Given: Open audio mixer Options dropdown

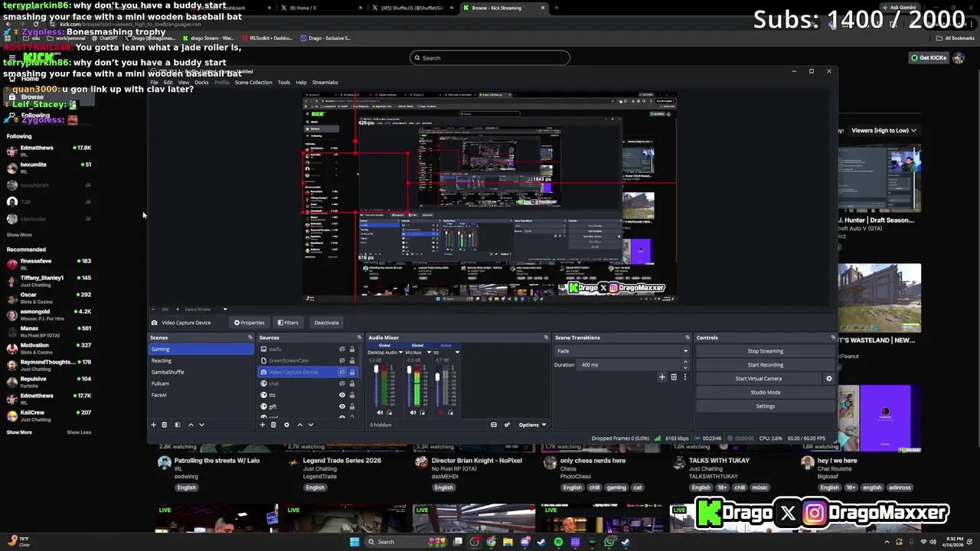Looking at the screenshot, I should (532, 425).
